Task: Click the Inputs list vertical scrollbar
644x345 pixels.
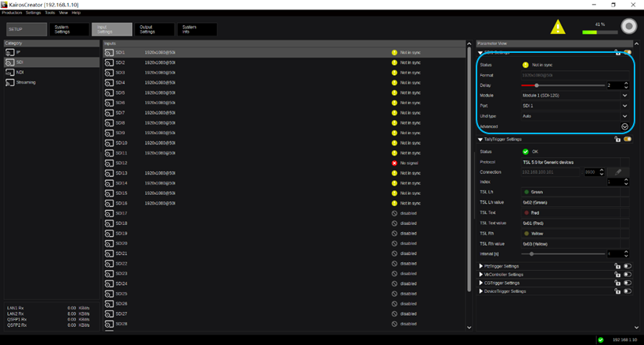Action: point(469,169)
